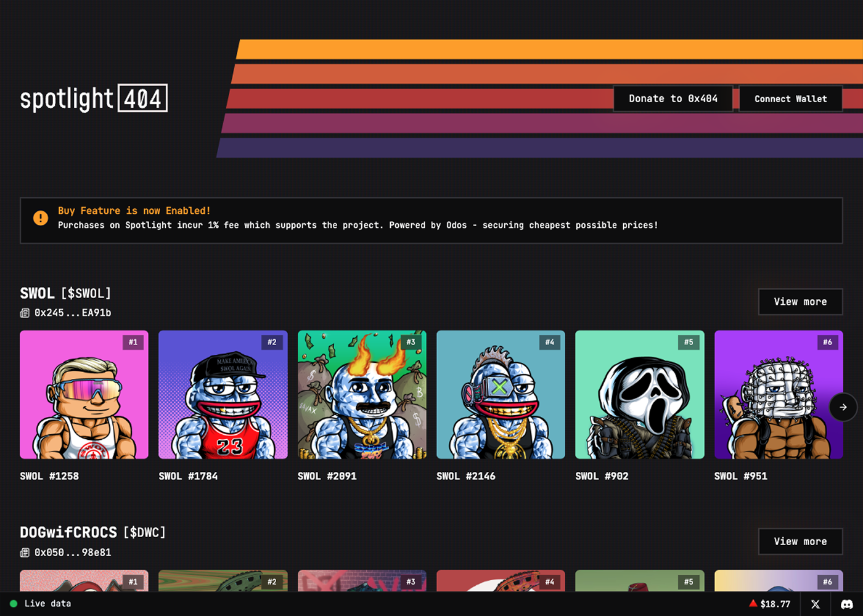The height and width of the screenshot is (616, 863).
Task: Open SWOL #902 thumbnail
Action: coord(640,395)
